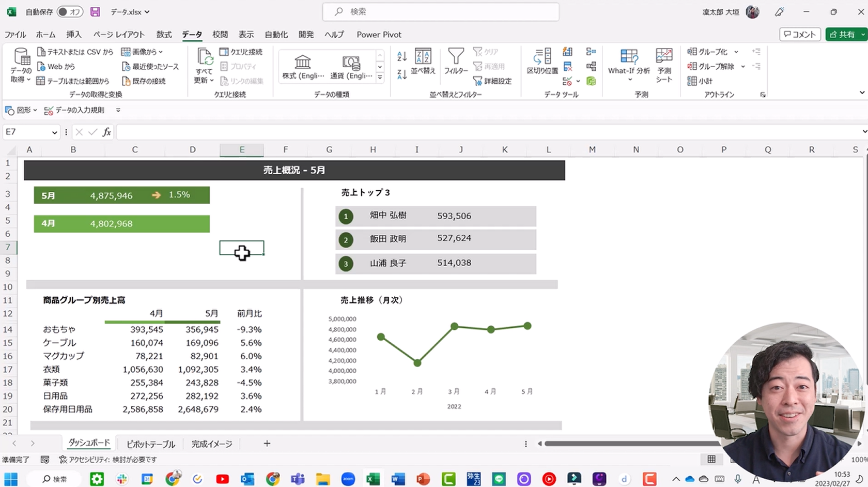This screenshot has width=868, height=487.
Task: Switch to the 挿入 ribbon tab
Action: 74,35
